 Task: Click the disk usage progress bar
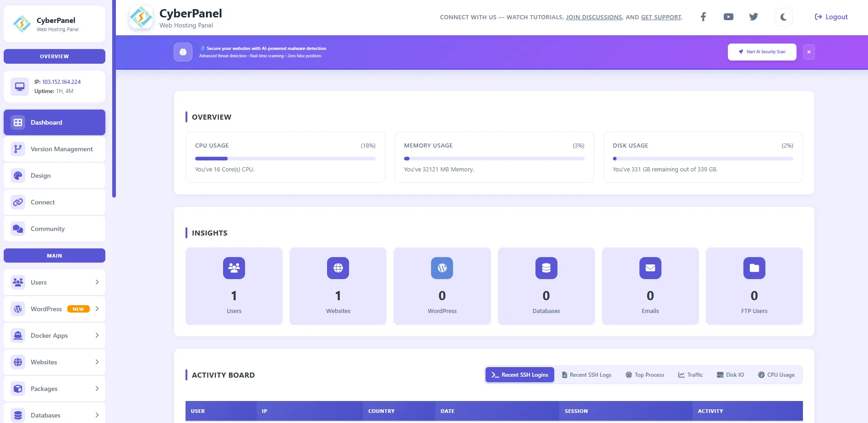[703, 159]
